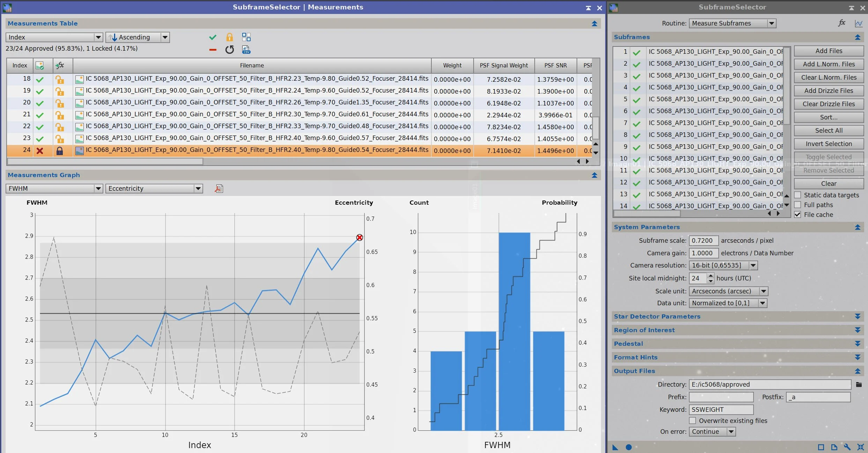Click the Filename column header
This screenshot has height=453, width=868.
coord(252,65)
